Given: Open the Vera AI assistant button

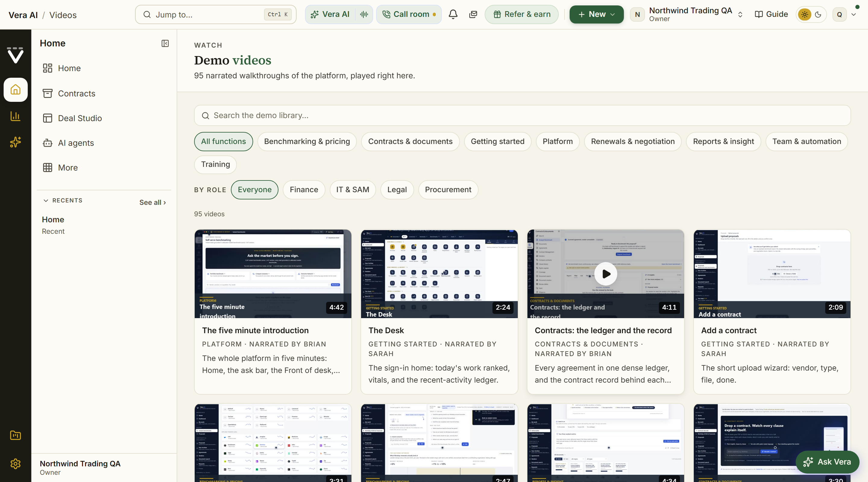Looking at the screenshot, I should tap(330, 14).
